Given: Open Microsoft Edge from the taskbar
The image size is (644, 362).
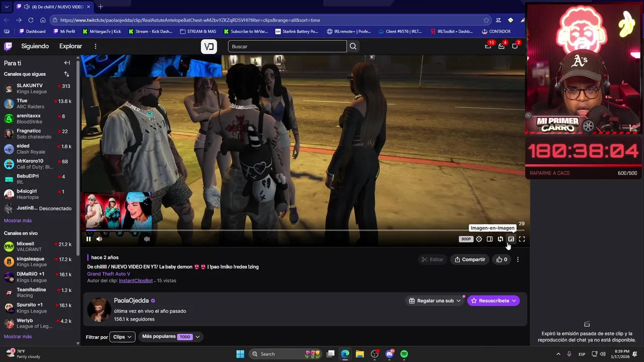Looking at the screenshot, I should point(345,354).
